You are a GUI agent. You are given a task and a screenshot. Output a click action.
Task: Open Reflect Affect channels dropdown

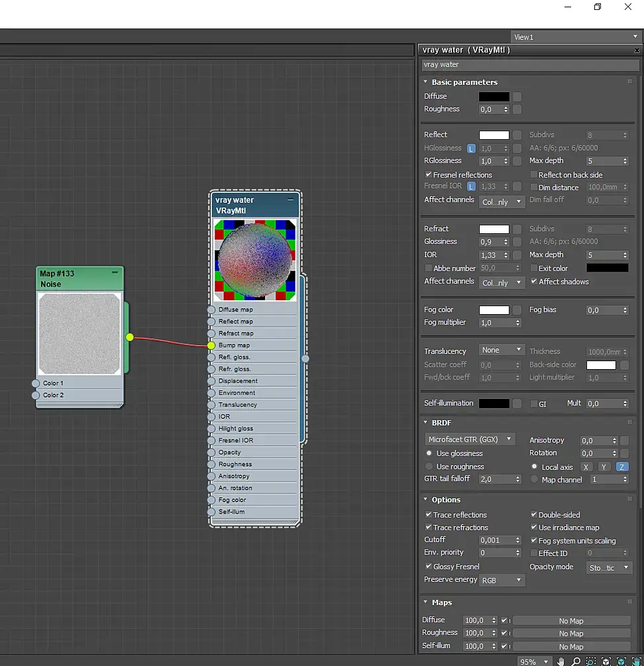coord(502,201)
